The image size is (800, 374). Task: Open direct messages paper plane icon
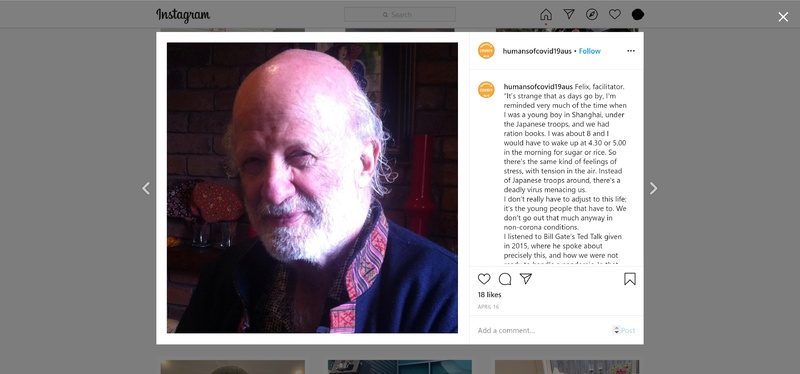tap(569, 14)
